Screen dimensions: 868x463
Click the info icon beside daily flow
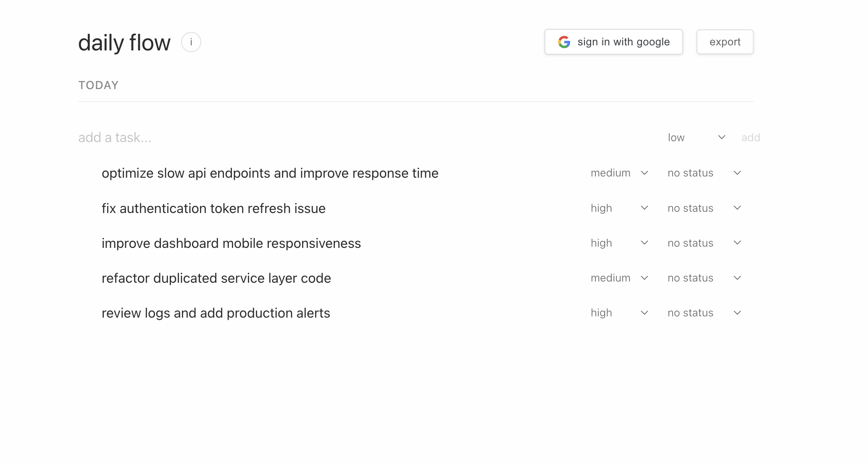[191, 42]
